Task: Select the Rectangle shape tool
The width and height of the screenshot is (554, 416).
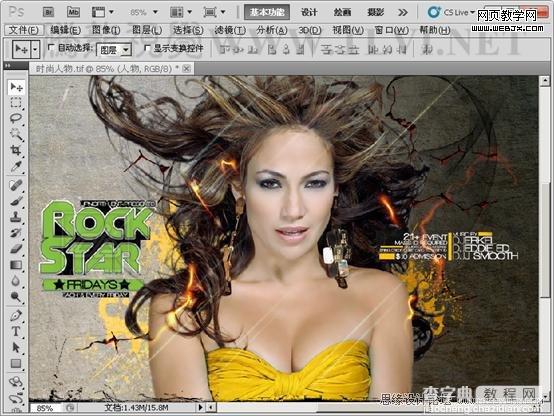Action: pyautogui.click(x=16, y=363)
